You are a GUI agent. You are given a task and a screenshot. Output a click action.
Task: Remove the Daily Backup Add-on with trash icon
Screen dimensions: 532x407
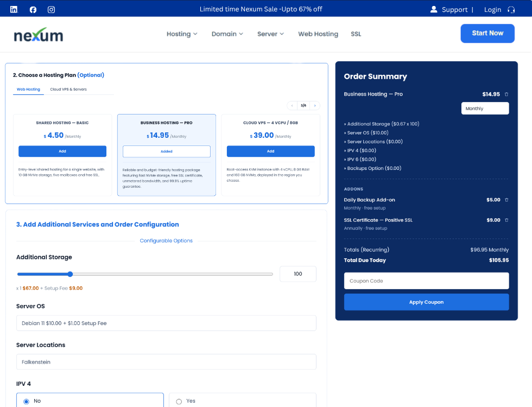tap(506, 200)
